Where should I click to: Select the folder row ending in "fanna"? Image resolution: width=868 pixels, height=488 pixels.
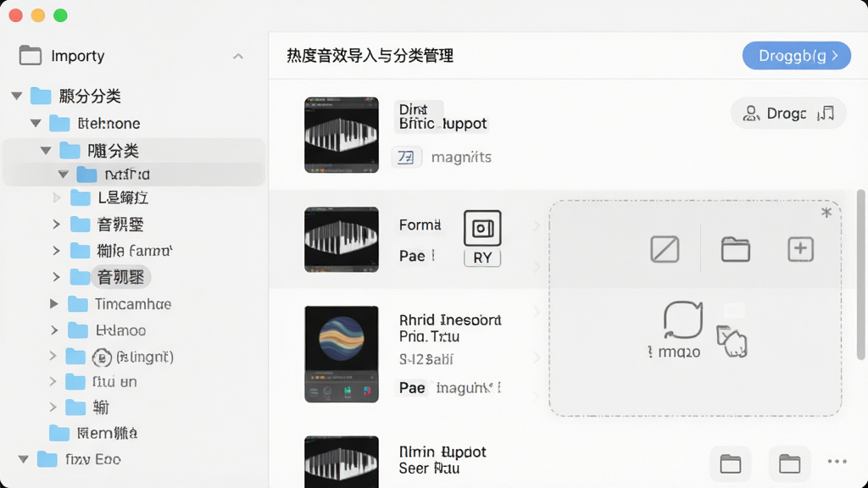click(x=134, y=251)
